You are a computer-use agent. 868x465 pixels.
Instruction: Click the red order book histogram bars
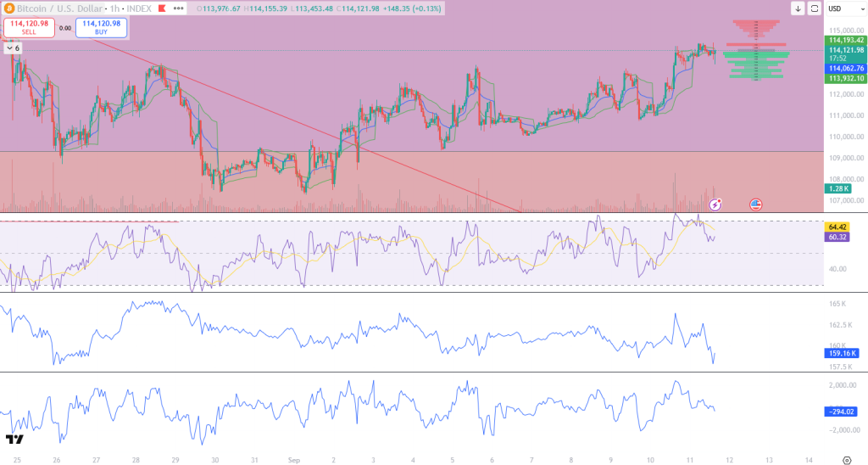pos(756,33)
